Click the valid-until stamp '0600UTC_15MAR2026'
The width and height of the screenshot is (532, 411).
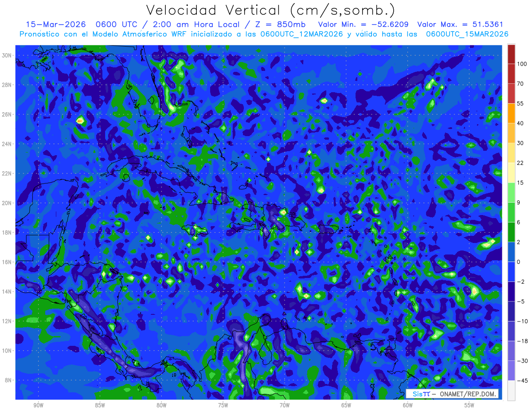tap(467, 34)
